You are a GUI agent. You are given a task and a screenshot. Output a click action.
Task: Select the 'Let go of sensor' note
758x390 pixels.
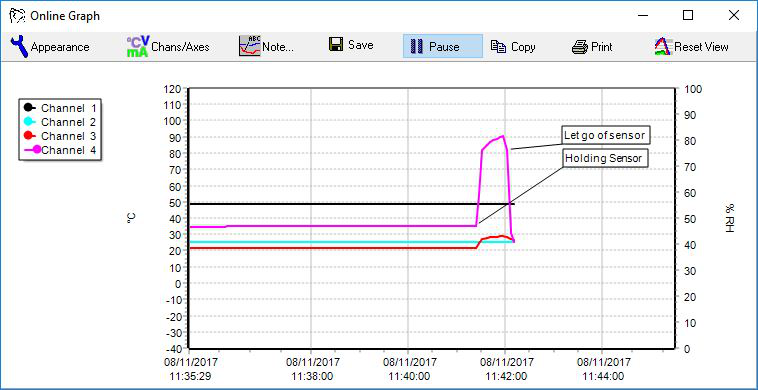(x=605, y=135)
